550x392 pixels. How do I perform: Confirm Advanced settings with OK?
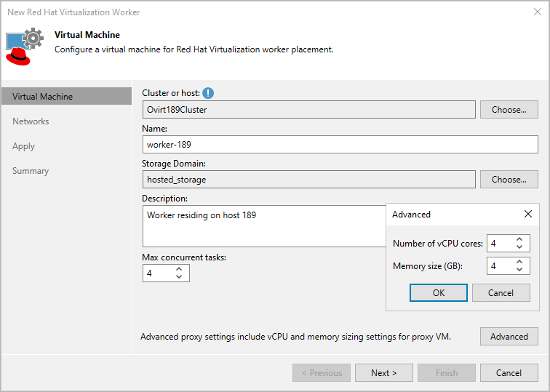click(439, 293)
